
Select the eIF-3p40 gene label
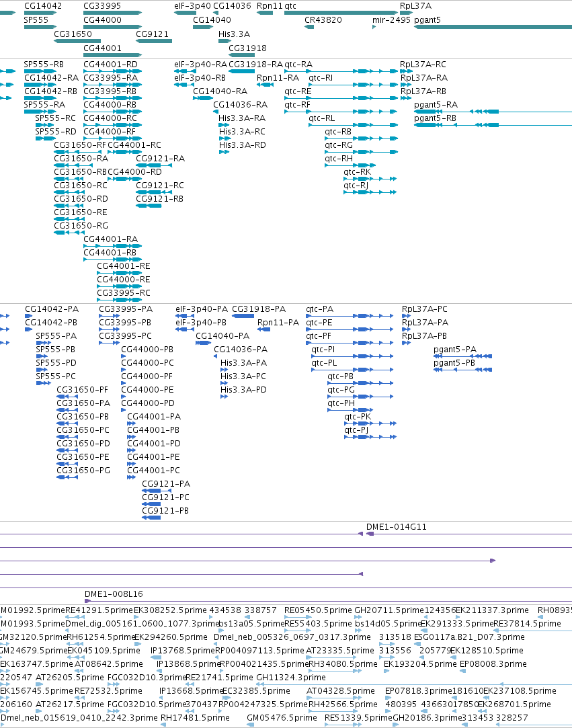click(x=193, y=6)
